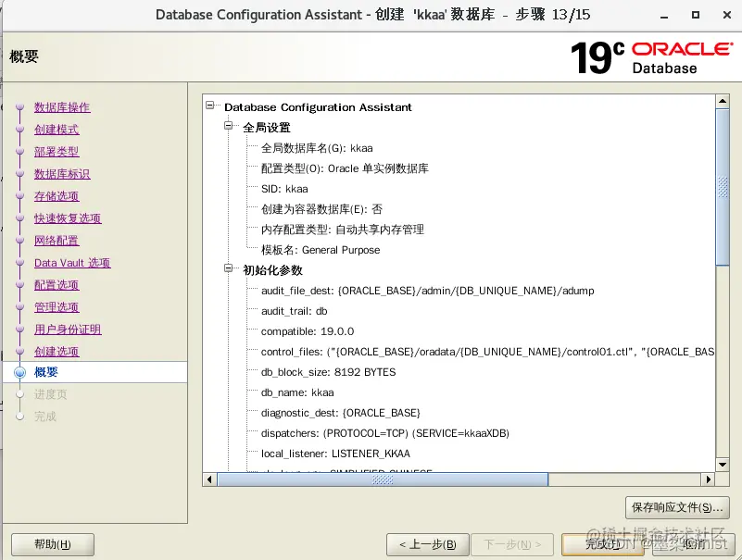Open the 网络配置 step link
742x560 pixels.
coord(57,241)
